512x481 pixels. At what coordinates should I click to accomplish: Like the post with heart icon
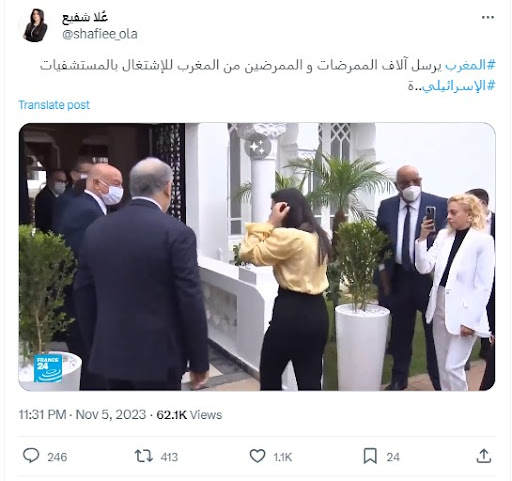(257, 456)
